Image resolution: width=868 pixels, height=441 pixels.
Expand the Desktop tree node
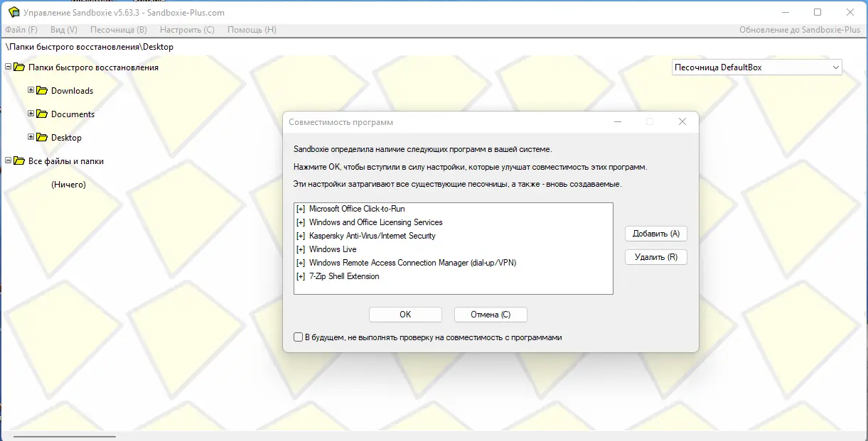coord(31,138)
